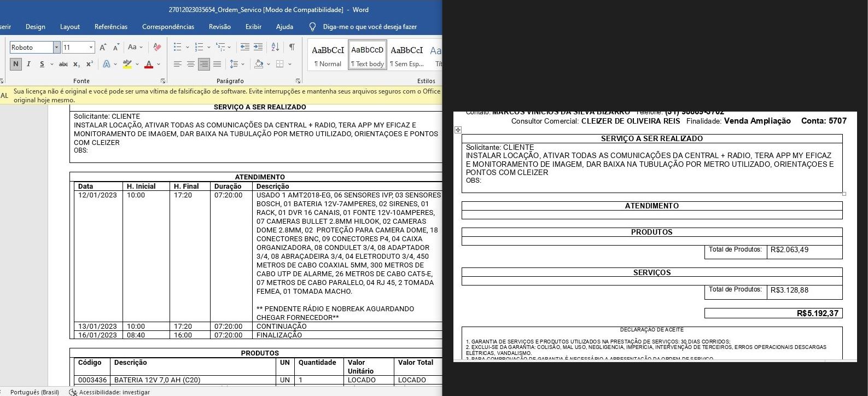Apply the Sem Espaçamento style

pos(407,55)
